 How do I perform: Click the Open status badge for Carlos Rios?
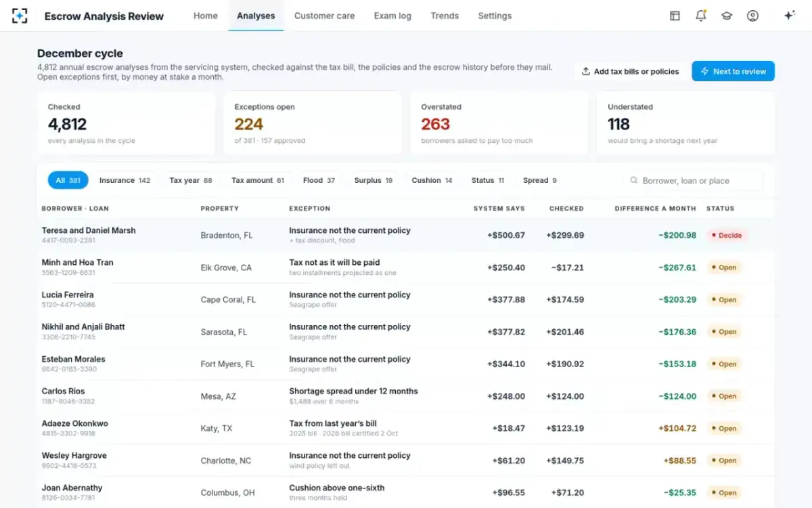point(724,396)
